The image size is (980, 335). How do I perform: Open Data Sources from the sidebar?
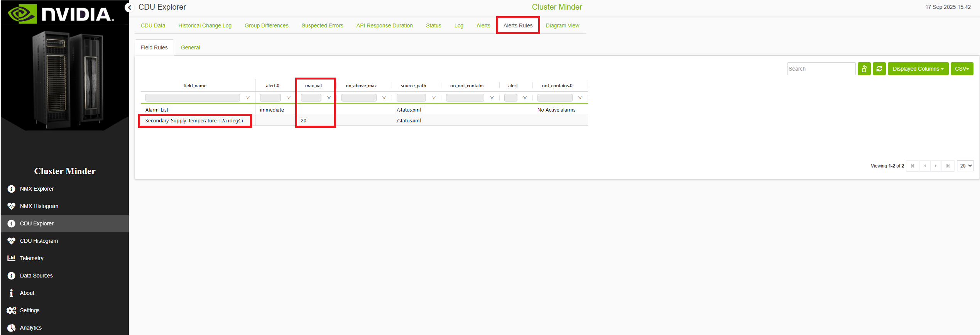tap(36, 276)
